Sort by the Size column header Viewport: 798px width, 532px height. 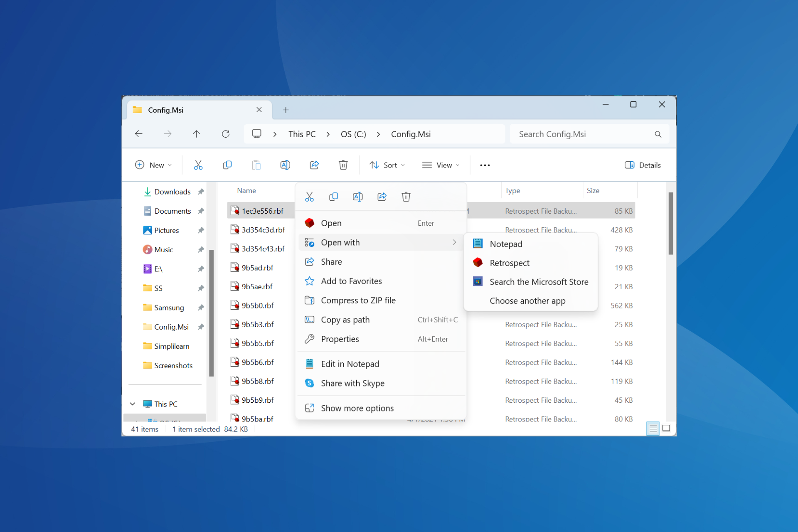pyautogui.click(x=593, y=191)
